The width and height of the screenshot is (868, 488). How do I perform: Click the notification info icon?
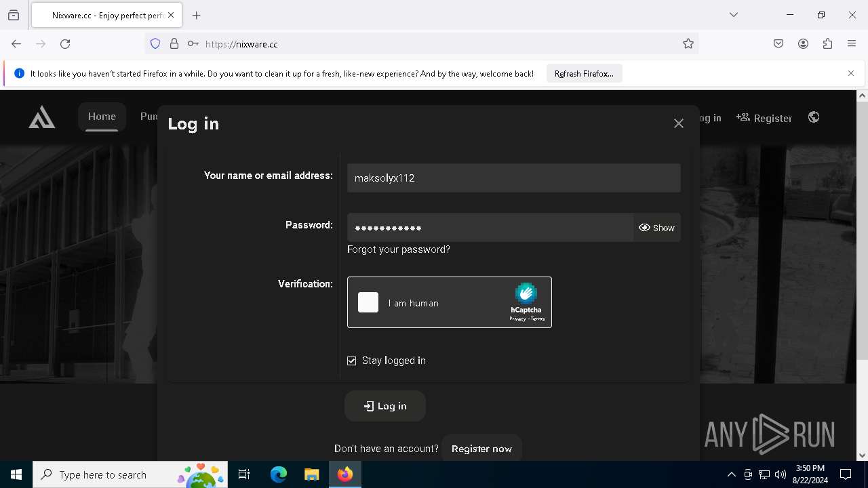[19, 73]
